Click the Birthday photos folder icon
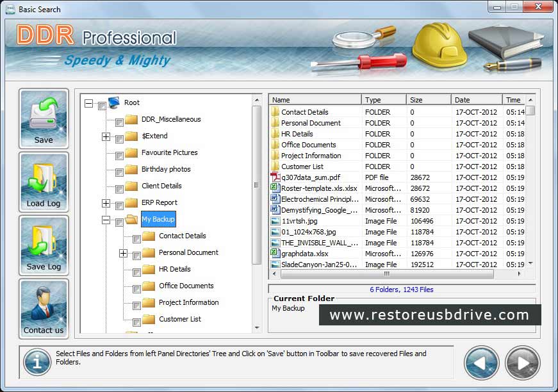This screenshot has height=392, width=558. (131, 169)
